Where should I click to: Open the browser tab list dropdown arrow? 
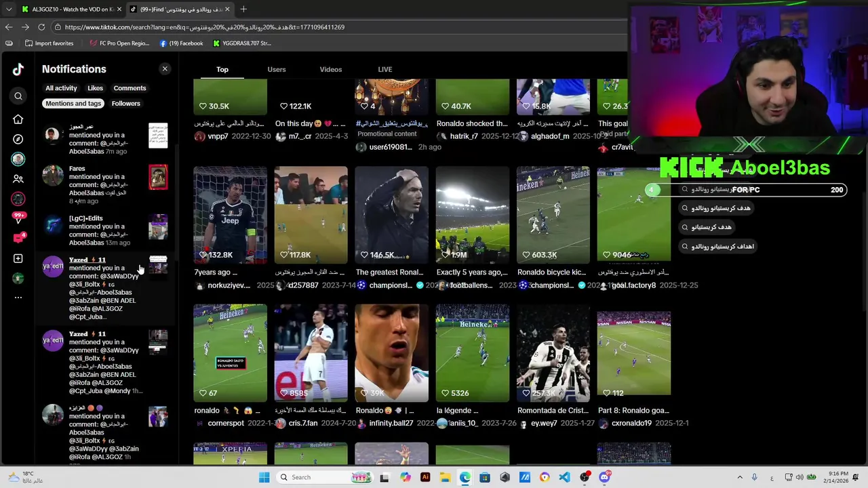click(x=9, y=9)
